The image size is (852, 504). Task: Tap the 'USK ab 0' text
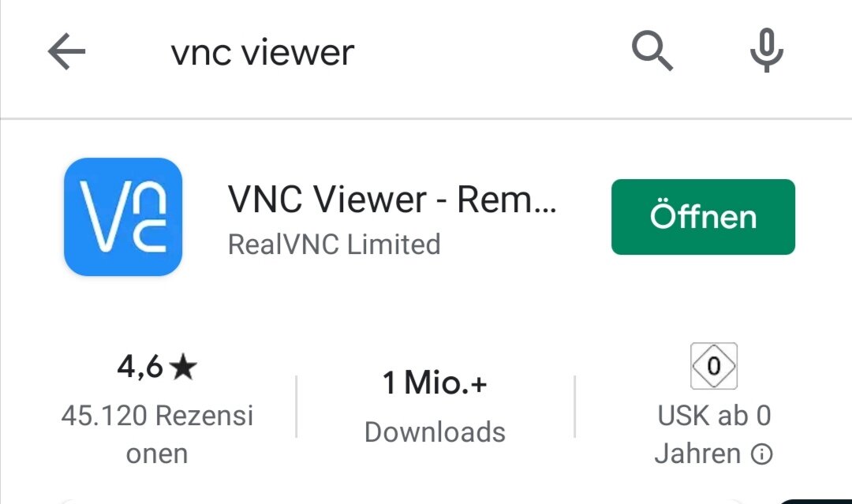(714, 415)
